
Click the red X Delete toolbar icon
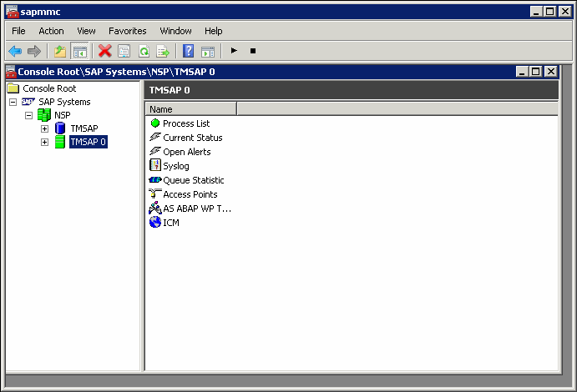[x=105, y=51]
